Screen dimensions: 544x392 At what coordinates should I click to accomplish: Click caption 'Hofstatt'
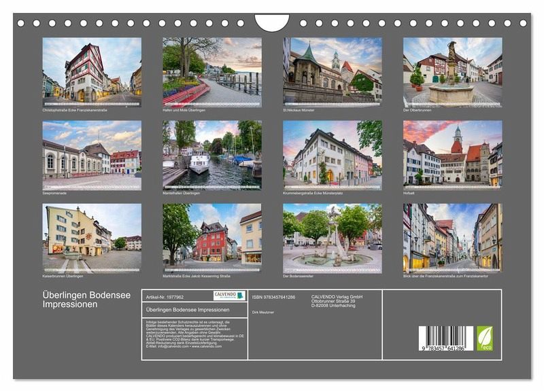tap(409, 193)
